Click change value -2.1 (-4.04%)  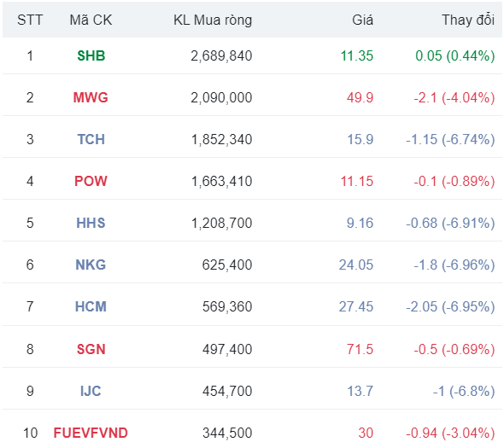(454, 97)
